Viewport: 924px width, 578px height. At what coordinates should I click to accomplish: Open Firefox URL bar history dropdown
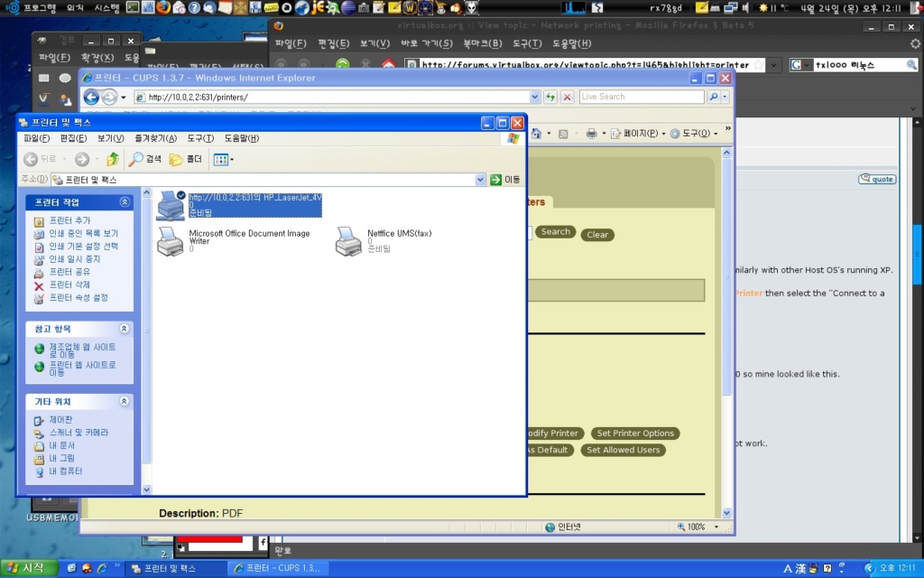773,65
